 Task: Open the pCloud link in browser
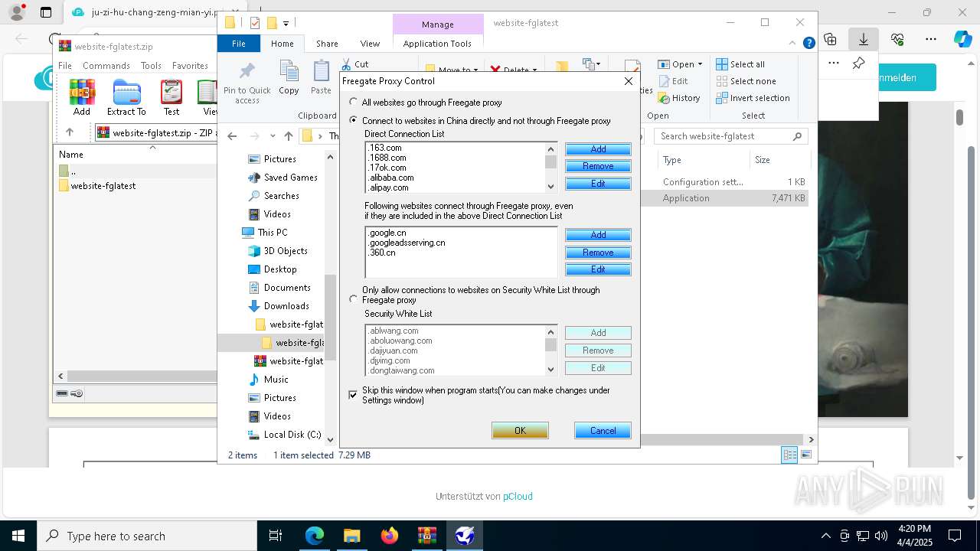click(x=518, y=496)
